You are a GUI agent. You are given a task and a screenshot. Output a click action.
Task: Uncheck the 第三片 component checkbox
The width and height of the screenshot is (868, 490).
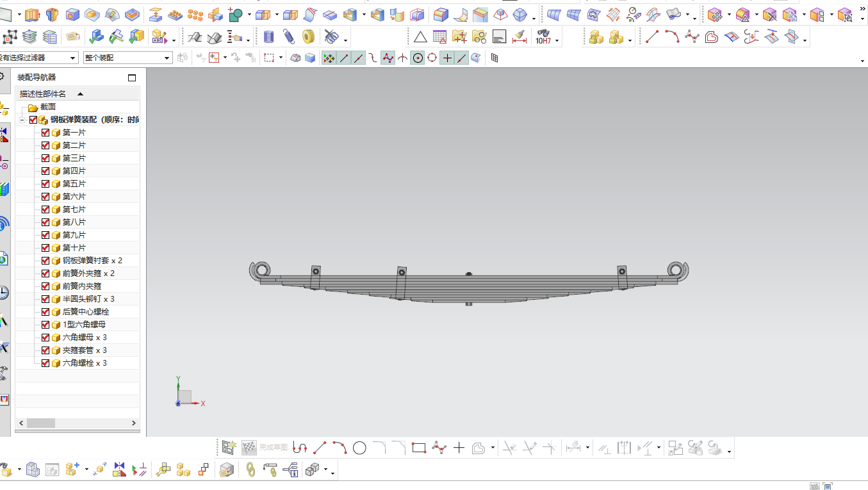[x=45, y=158]
